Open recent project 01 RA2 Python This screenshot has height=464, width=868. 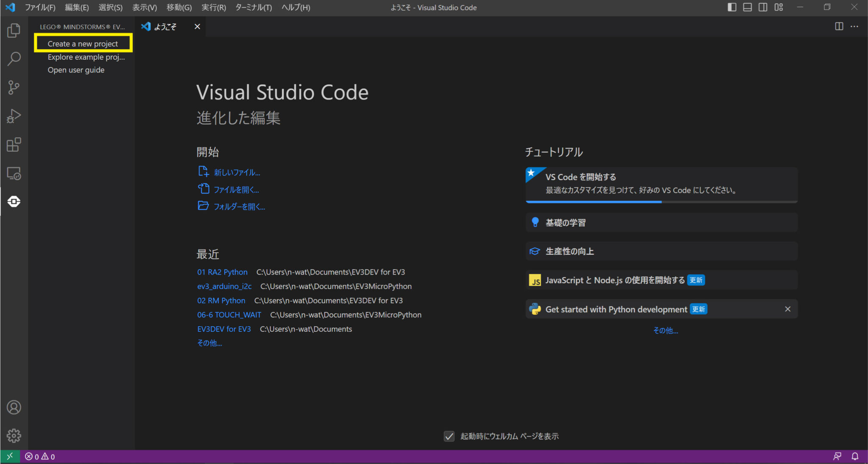[x=222, y=272]
